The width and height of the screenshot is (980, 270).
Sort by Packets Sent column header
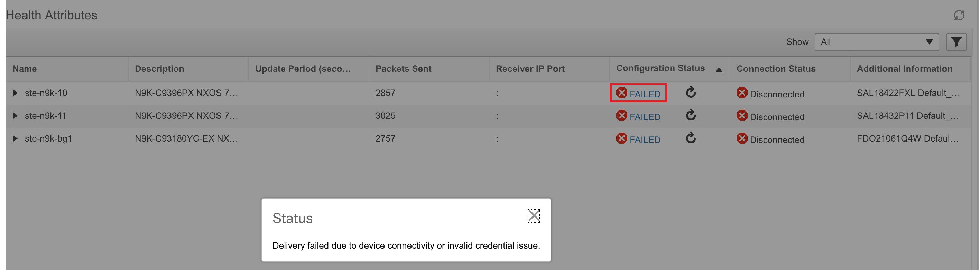point(403,69)
